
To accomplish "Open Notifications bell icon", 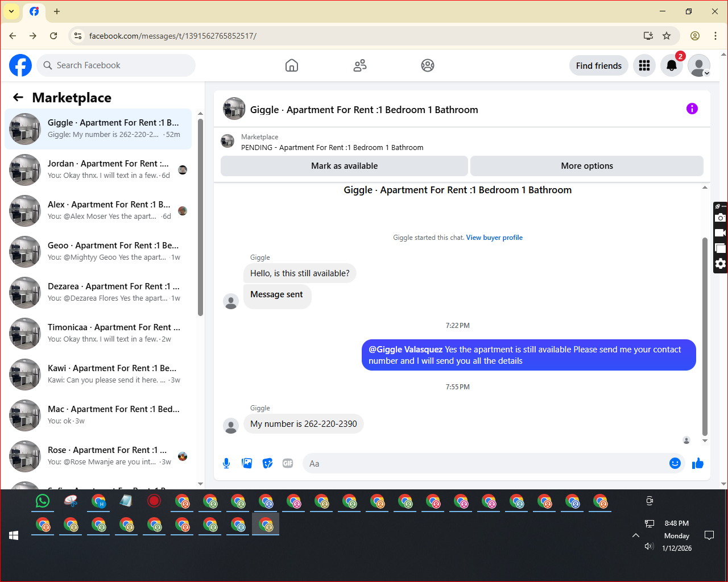I will tap(672, 65).
